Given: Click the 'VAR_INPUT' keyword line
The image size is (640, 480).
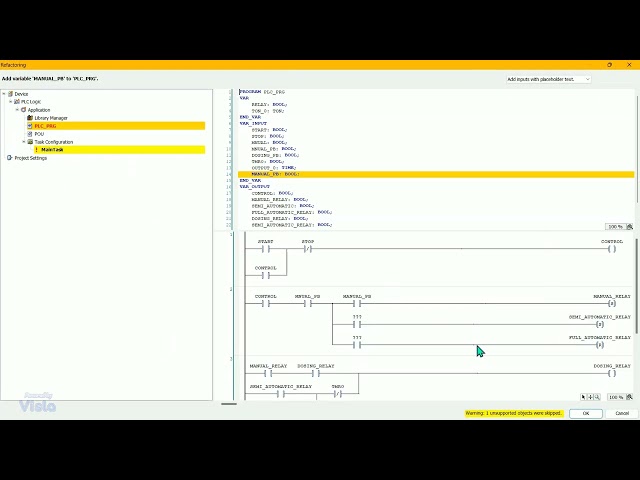Looking at the screenshot, I should coord(253,123).
